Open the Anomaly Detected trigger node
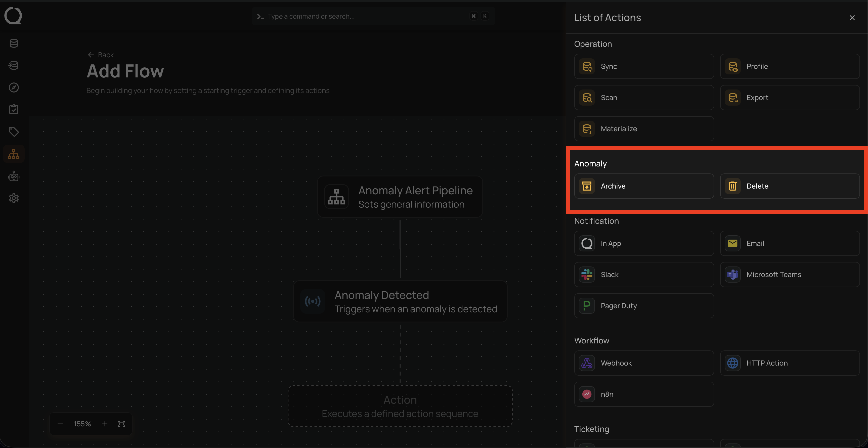The height and width of the screenshot is (448, 868). point(400,301)
